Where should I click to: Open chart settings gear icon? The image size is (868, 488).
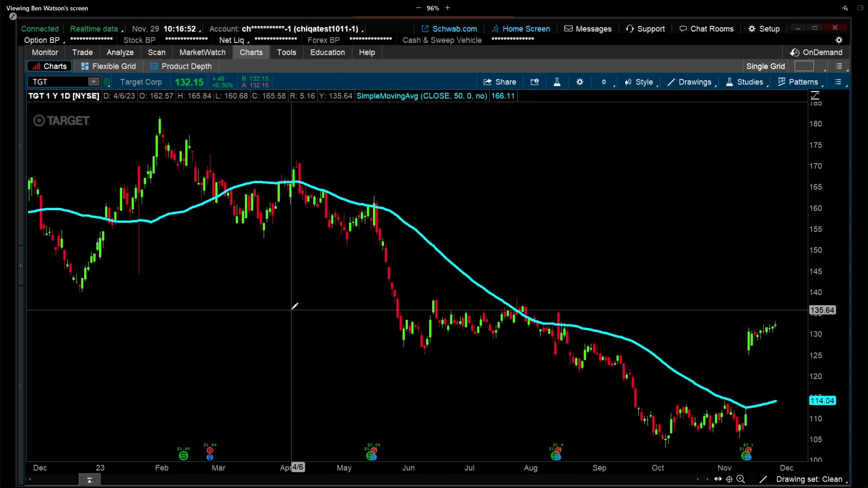[x=580, y=82]
